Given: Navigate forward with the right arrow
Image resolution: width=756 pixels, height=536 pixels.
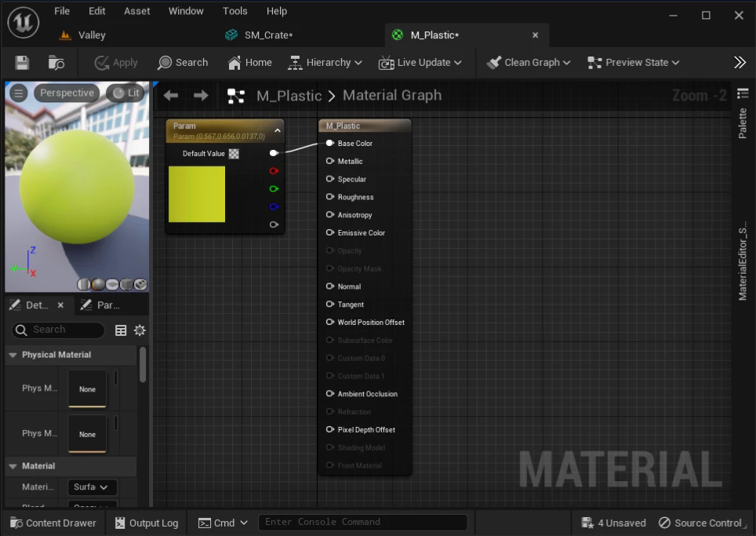Looking at the screenshot, I should click(x=201, y=96).
